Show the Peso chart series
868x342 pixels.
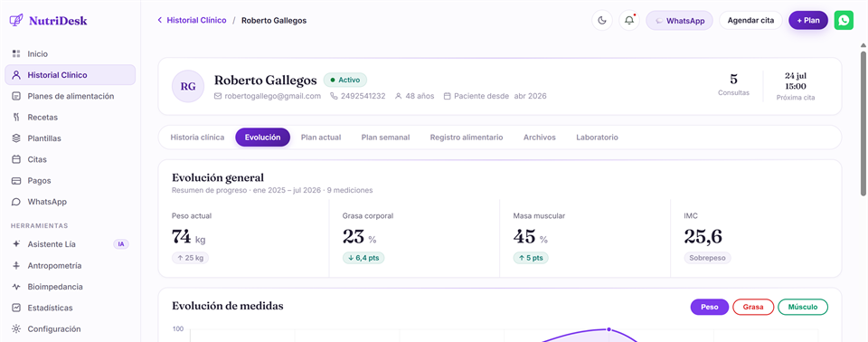click(710, 307)
